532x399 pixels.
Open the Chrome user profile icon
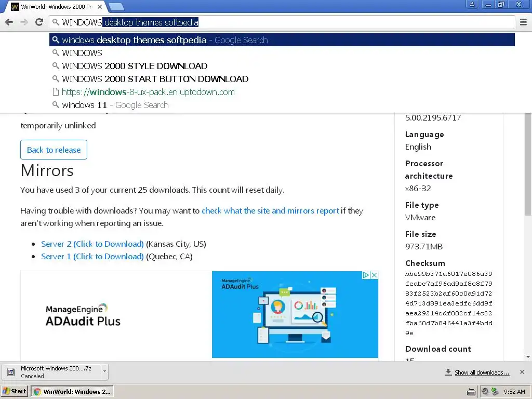coord(472,4)
